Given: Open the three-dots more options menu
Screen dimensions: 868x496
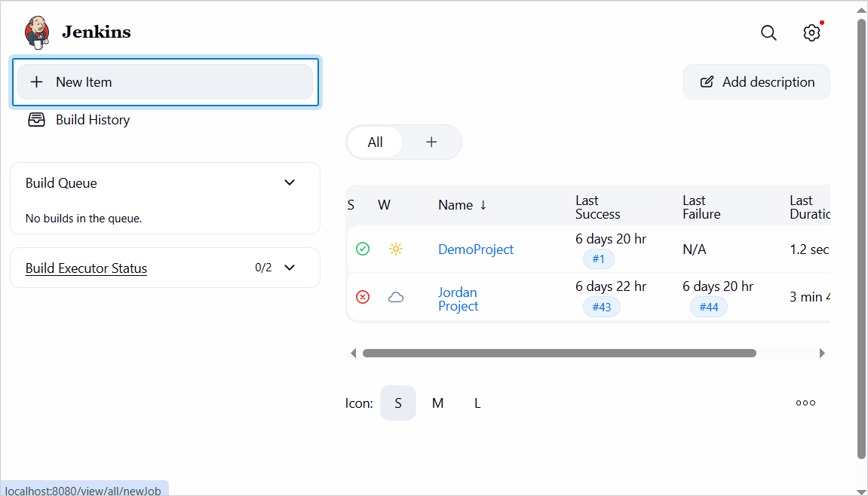Looking at the screenshot, I should click(805, 403).
